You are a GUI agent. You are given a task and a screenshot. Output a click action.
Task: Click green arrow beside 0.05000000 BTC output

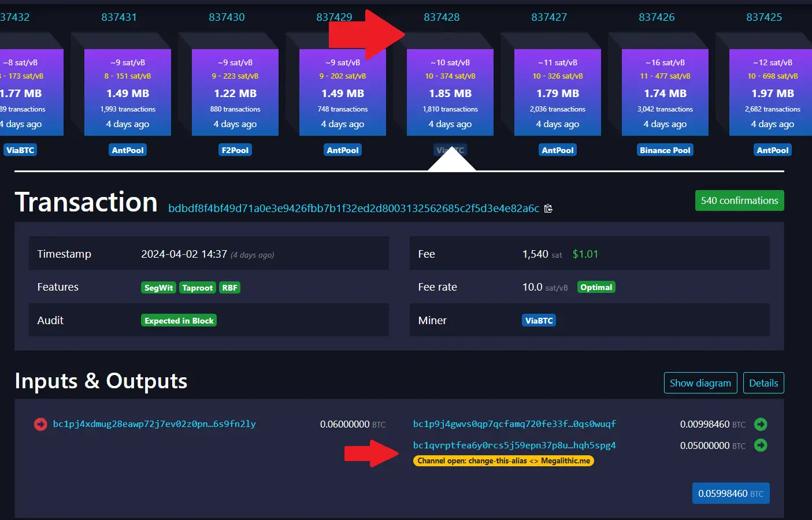click(761, 445)
